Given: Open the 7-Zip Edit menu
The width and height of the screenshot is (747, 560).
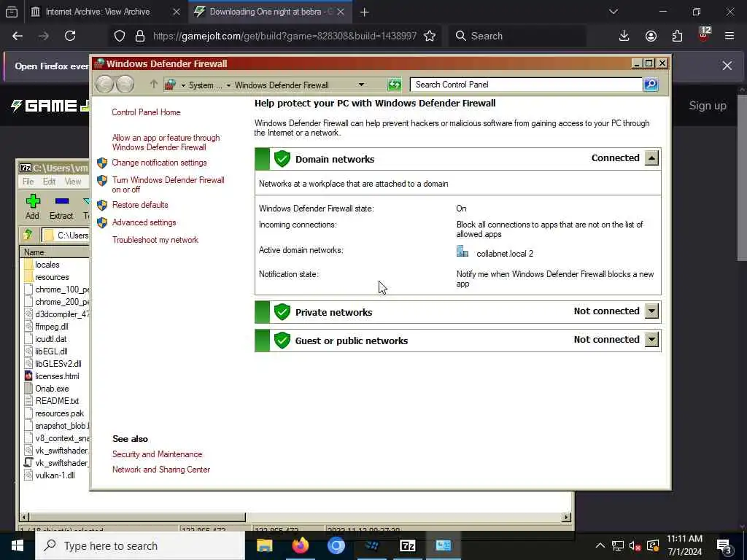Looking at the screenshot, I should point(49,182).
